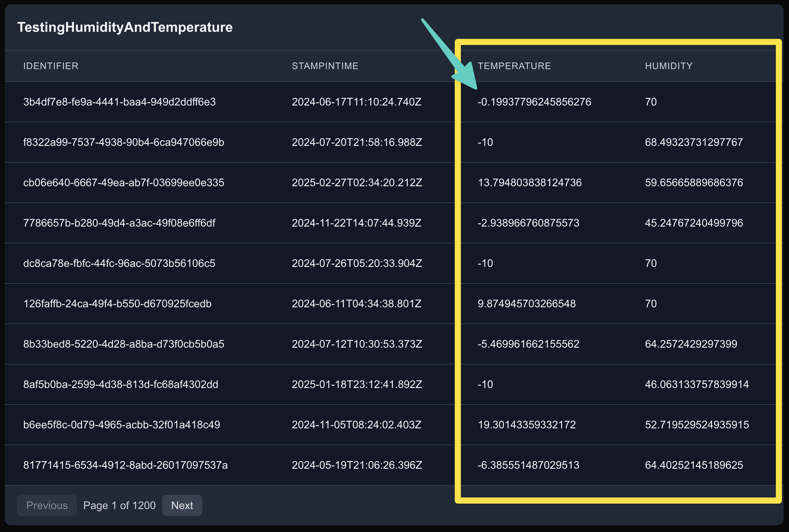Screen dimensions: 789x532
Task: Click humidity value 45.24767240499796
Action: (x=694, y=223)
